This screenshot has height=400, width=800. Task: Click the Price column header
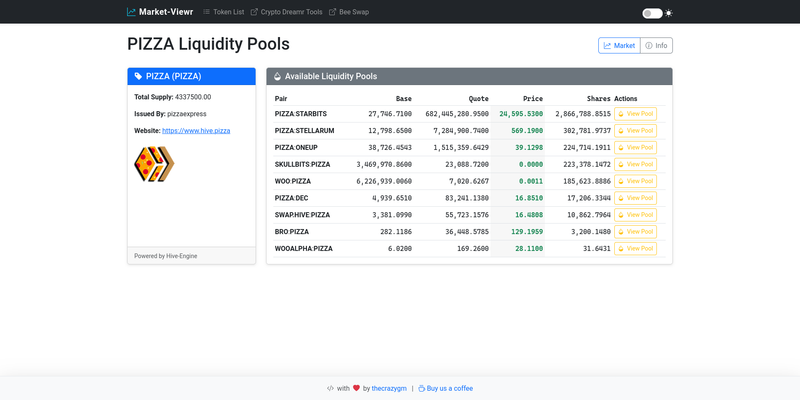[533, 98]
